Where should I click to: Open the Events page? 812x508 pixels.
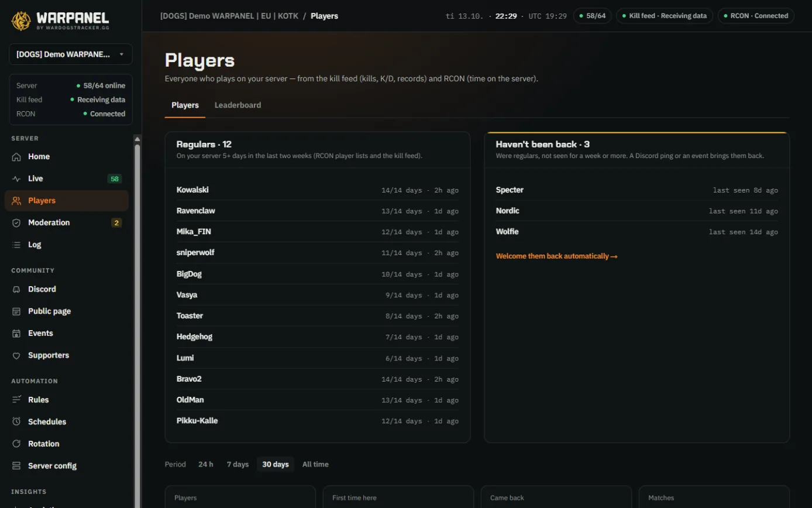click(x=67, y=333)
